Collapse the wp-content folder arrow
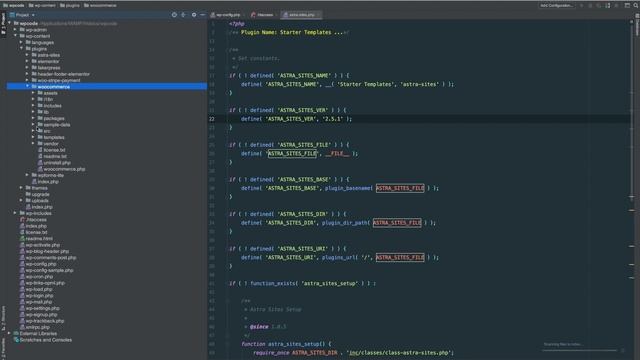640x360 pixels. pos(16,36)
